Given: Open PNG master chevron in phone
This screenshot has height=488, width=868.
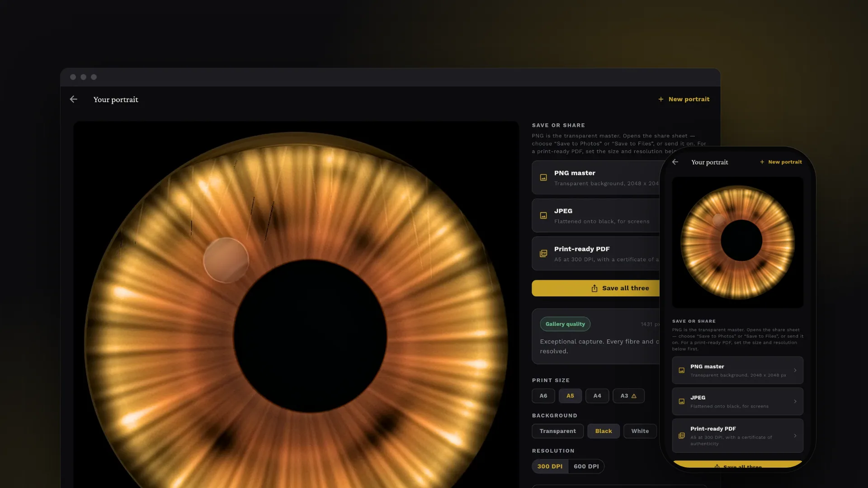Looking at the screenshot, I should 795,371.
